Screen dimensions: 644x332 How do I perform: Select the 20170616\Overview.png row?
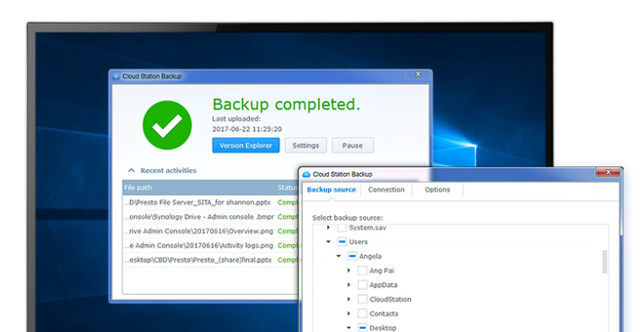tap(211, 231)
